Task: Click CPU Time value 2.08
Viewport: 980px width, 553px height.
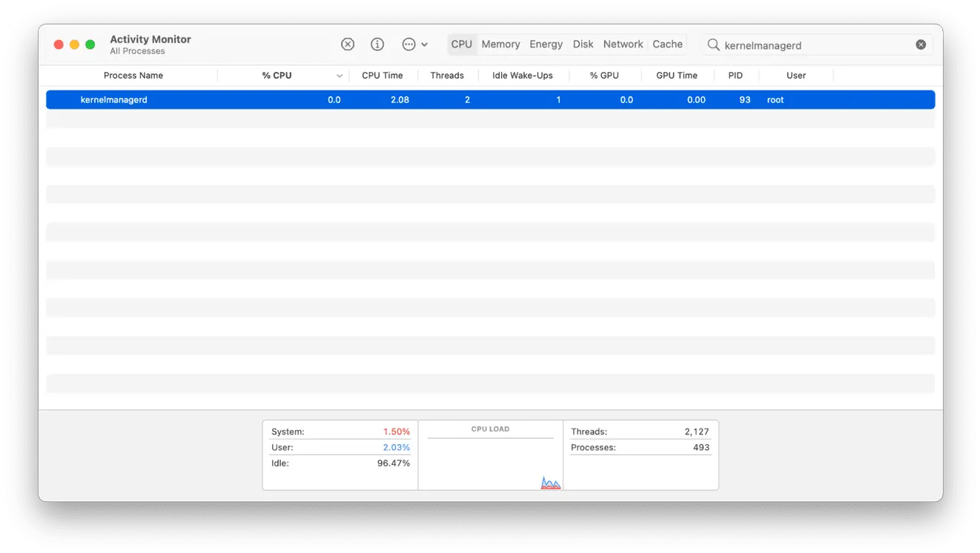Action: 400,100
